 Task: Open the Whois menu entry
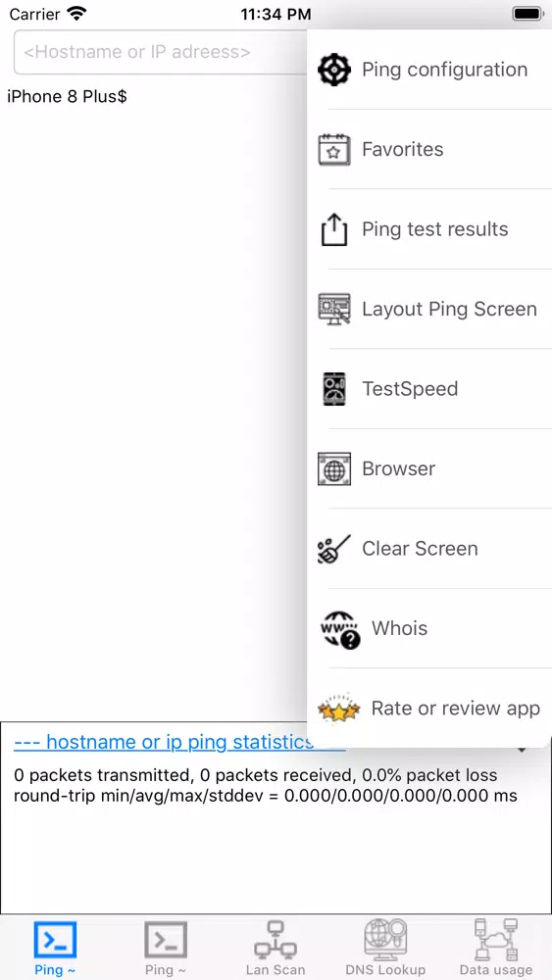coord(429,628)
